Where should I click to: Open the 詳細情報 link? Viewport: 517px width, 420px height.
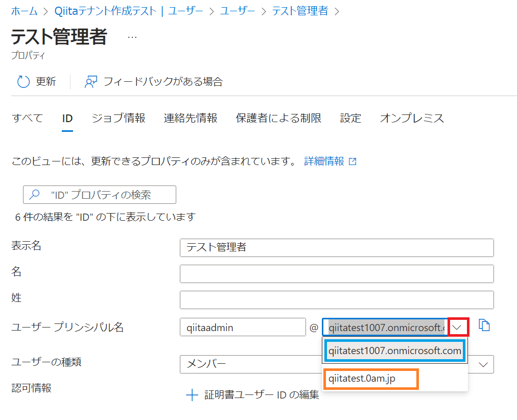coord(324,161)
